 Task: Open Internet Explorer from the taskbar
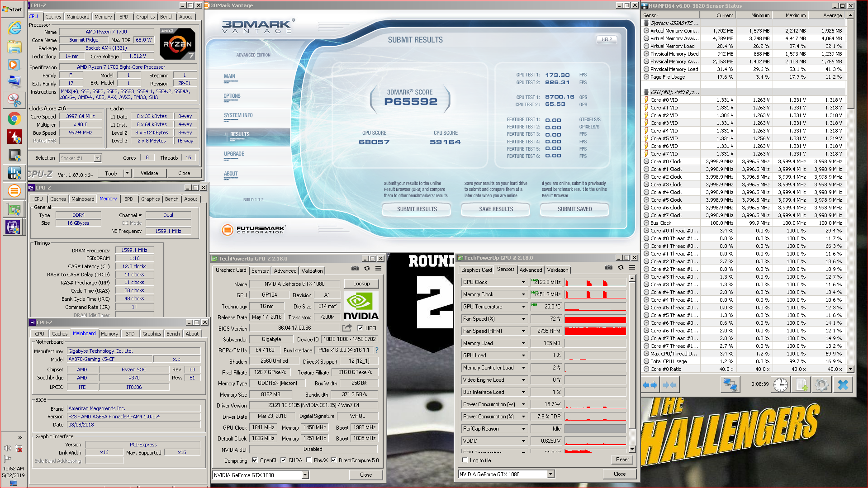[x=14, y=28]
